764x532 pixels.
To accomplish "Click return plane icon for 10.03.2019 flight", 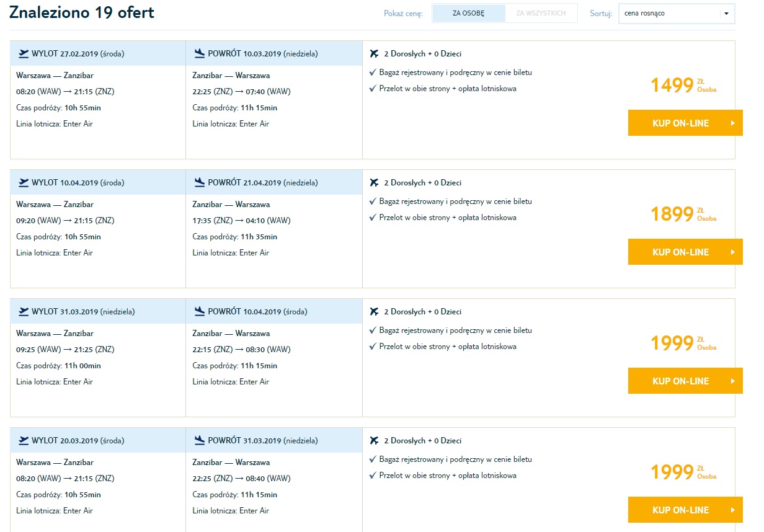I will click(200, 53).
